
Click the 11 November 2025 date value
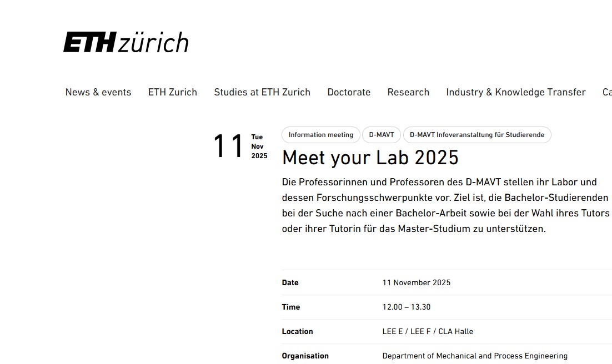[x=417, y=282]
